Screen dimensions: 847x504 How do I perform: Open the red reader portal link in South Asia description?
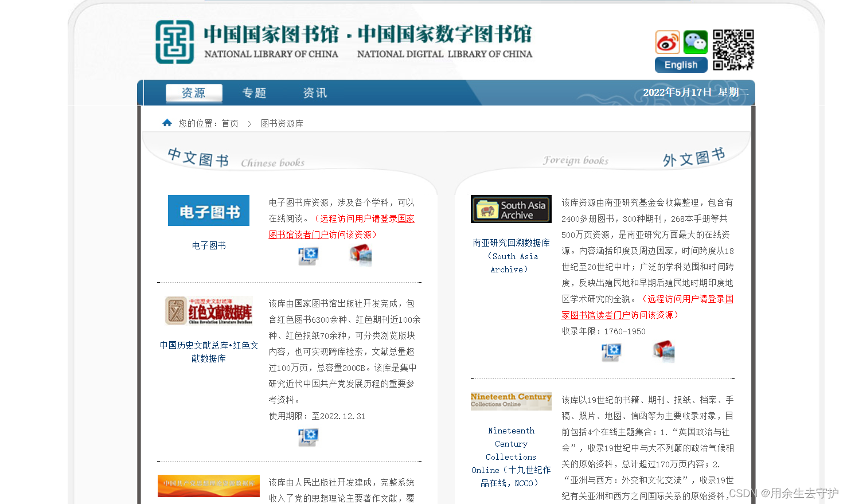pyautogui.click(x=647, y=307)
